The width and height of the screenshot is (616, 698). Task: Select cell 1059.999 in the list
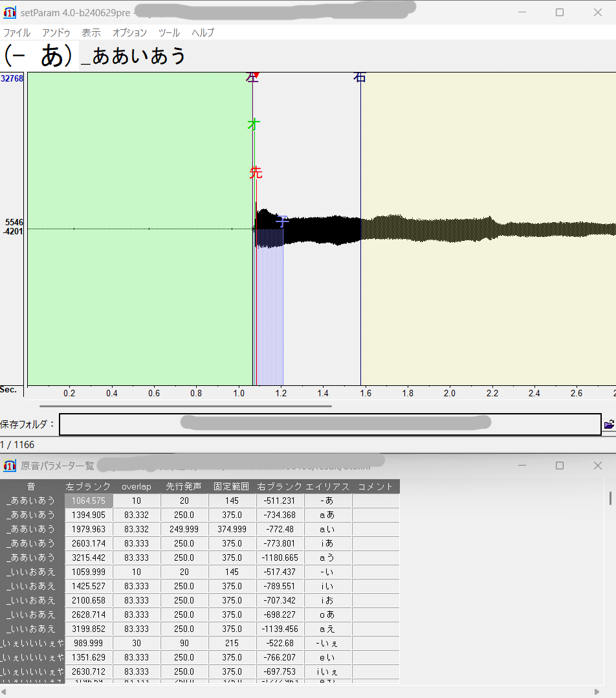(x=89, y=572)
